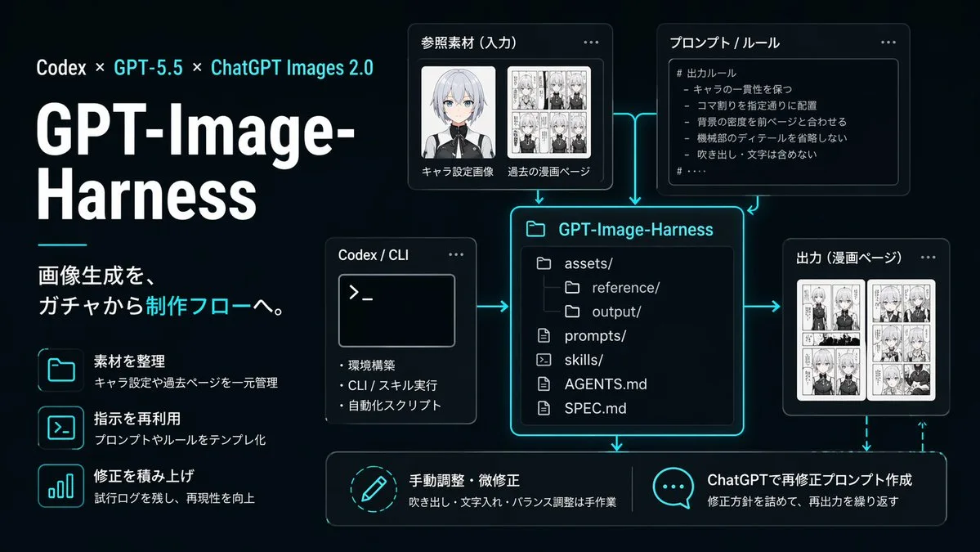
Task: Open the three-dot menu of プロンプト / ルール panel
Action: coord(888,43)
